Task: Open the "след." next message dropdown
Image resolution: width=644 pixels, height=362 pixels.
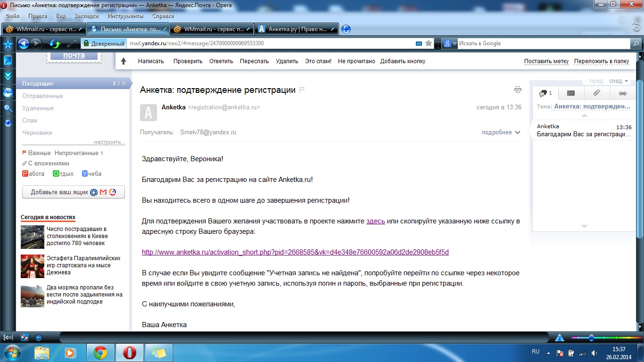Action: (x=619, y=81)
